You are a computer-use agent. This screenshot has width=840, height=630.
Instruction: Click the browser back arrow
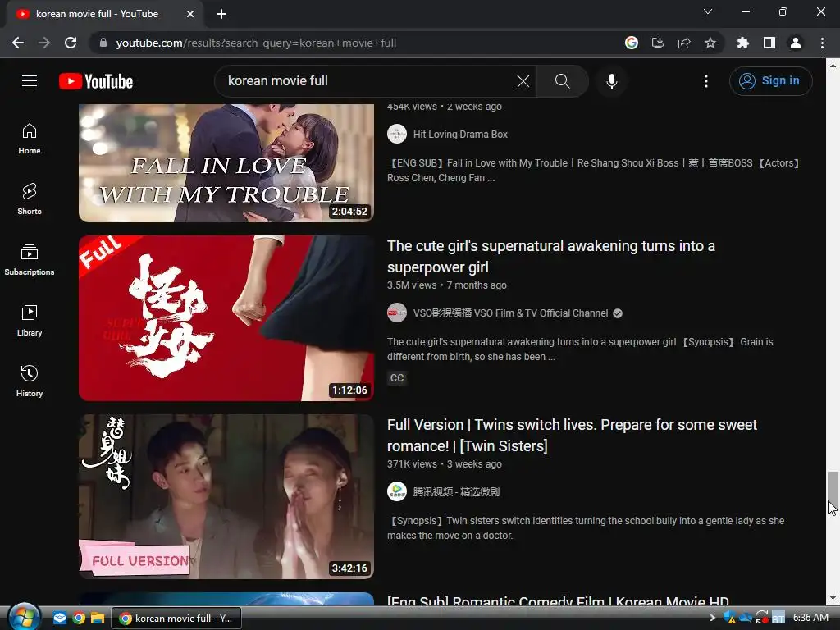[x=18, y=43]
